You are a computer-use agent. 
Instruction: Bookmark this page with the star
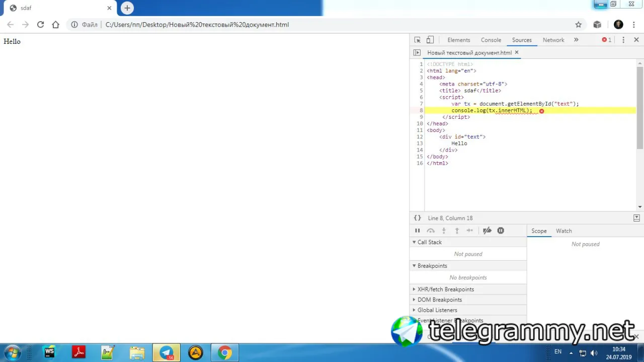(579, 25)
